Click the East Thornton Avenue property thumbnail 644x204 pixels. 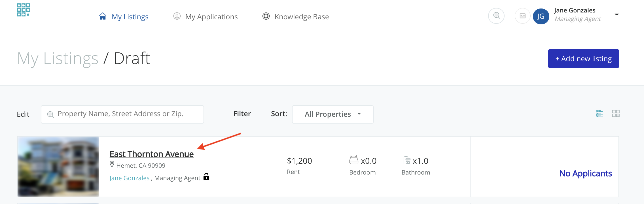coord(58,167)
